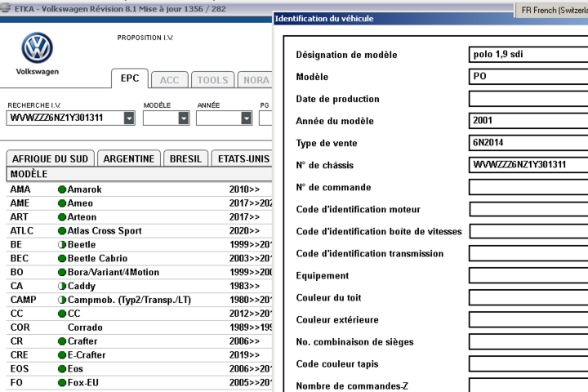Select the ARGENTINE market tab
Viewport: 588px width, 392px height.
tap(129, 158)
